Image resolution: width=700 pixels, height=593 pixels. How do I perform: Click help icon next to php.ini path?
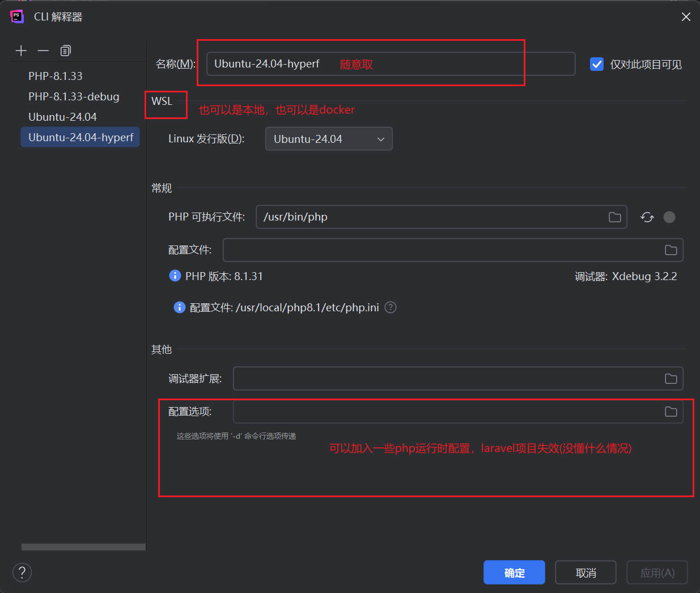tap(391, 307)
